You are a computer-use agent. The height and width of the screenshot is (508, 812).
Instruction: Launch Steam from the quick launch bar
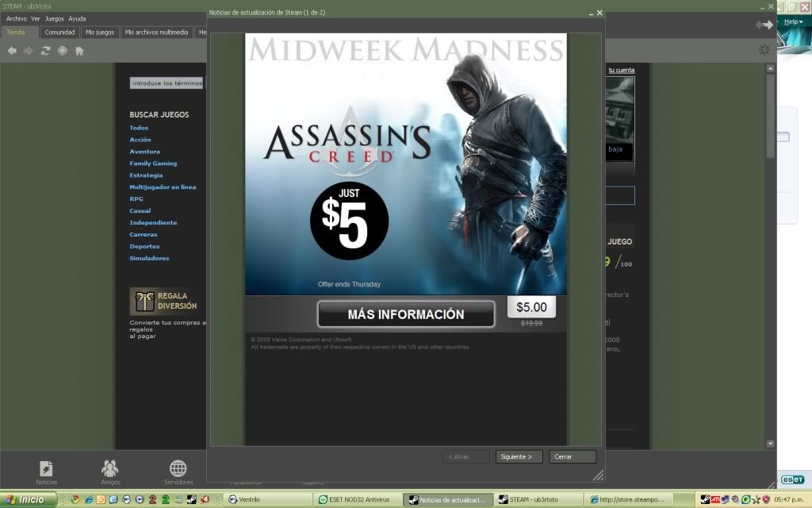(x=192, y=500)
